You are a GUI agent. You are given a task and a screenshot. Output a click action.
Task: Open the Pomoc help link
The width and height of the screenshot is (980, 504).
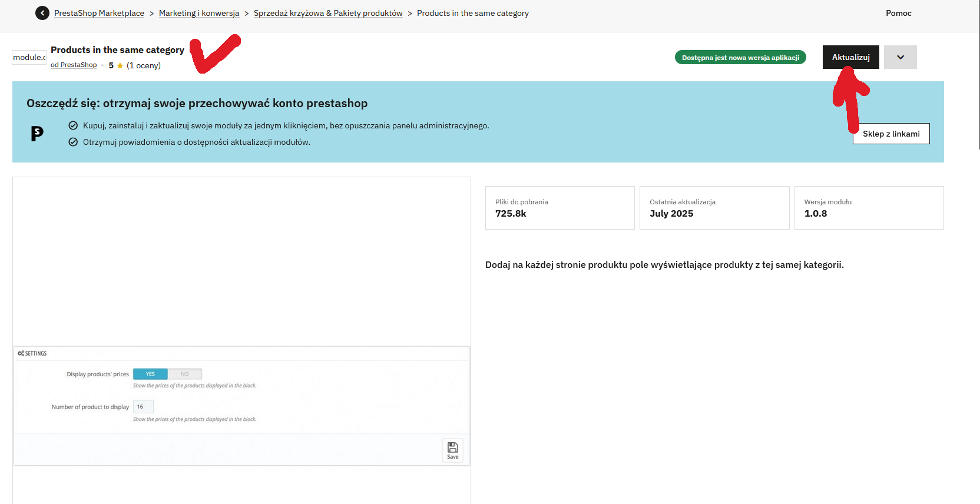[x=899, y=13]
